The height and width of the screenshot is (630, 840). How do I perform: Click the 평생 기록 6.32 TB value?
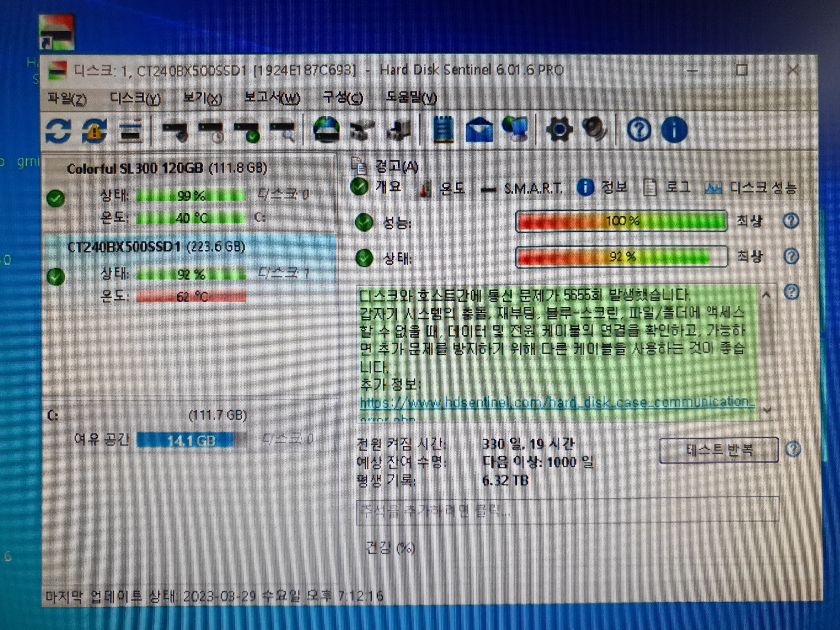click(x=505, y=481)
